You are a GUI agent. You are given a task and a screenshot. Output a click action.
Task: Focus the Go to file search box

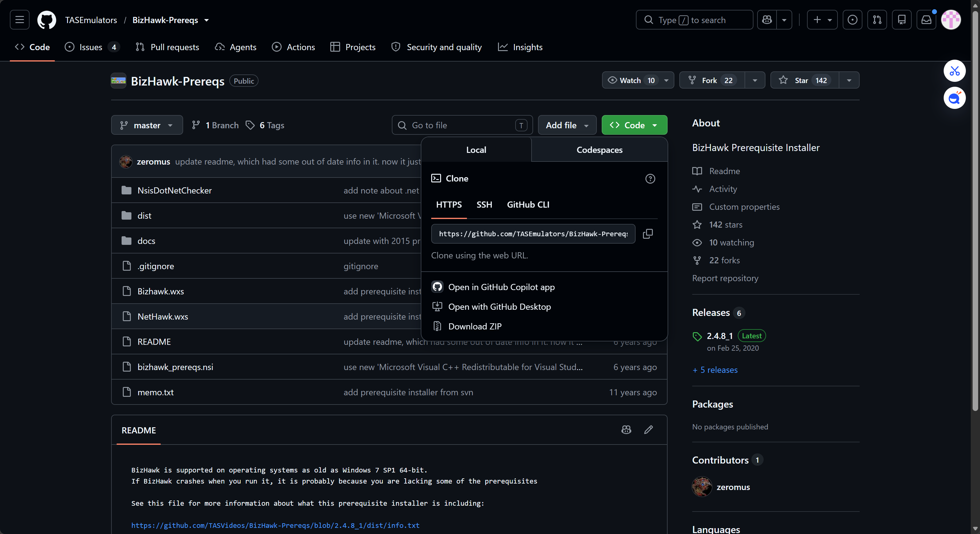462,125
